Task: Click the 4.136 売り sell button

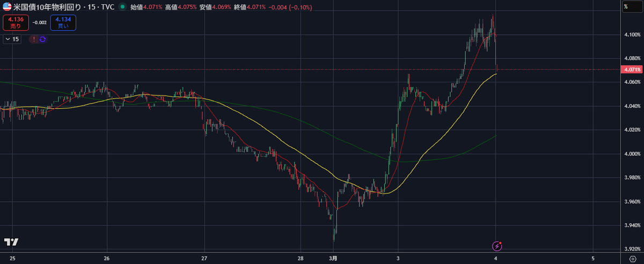Action: pos(16,23)
